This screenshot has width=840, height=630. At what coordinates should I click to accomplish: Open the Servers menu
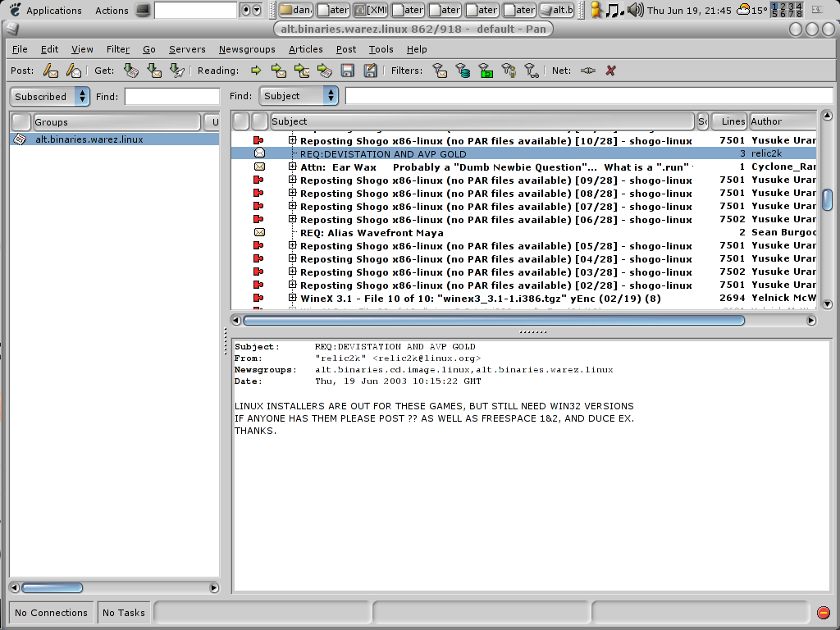tap(187, 49)
